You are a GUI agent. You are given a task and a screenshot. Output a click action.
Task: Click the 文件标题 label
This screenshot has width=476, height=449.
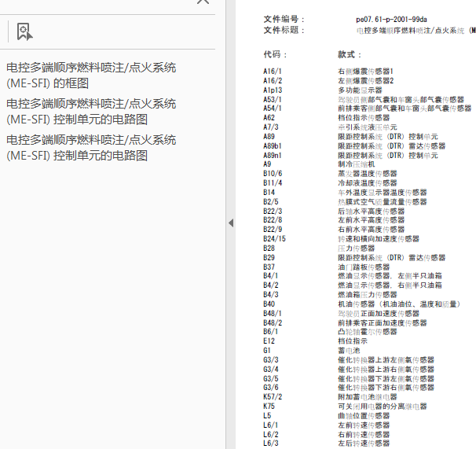(x=284, y=30)
